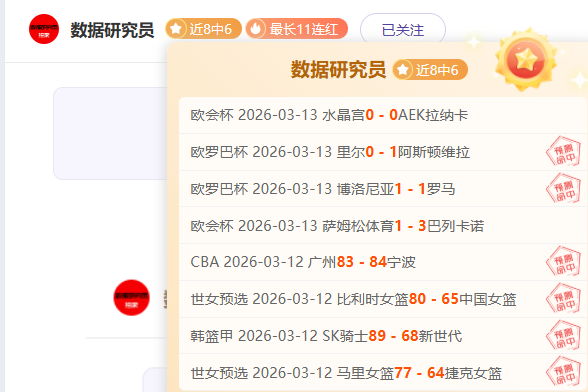Click the gold star medal icon
The image size is (588, 392).
[x=526, y=60]
